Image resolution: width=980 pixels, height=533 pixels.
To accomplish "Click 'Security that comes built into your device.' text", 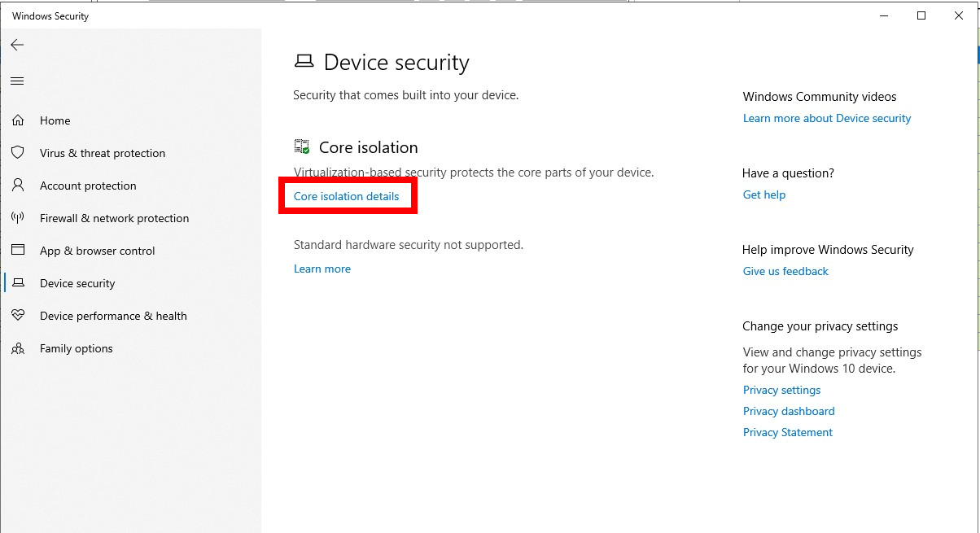I will pos(405,95).
